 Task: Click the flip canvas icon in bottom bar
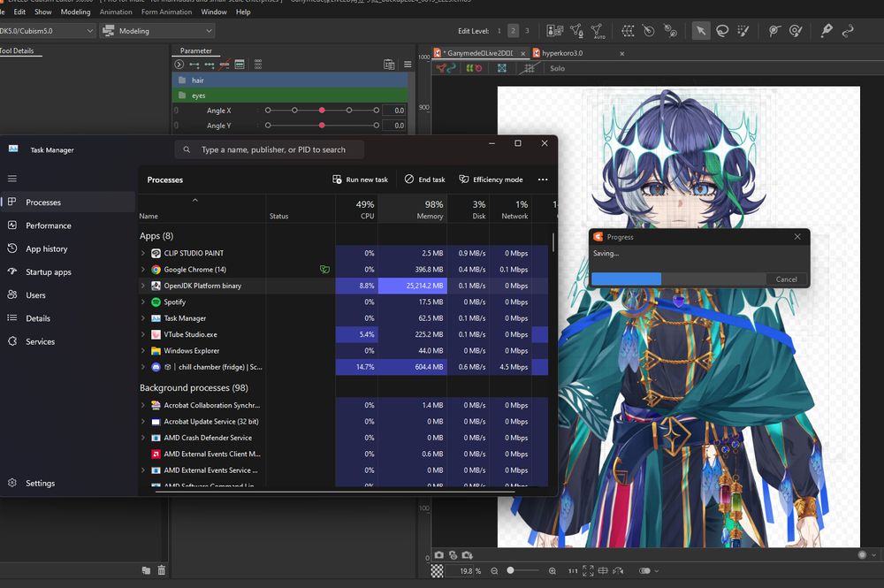tap(618, 571)
